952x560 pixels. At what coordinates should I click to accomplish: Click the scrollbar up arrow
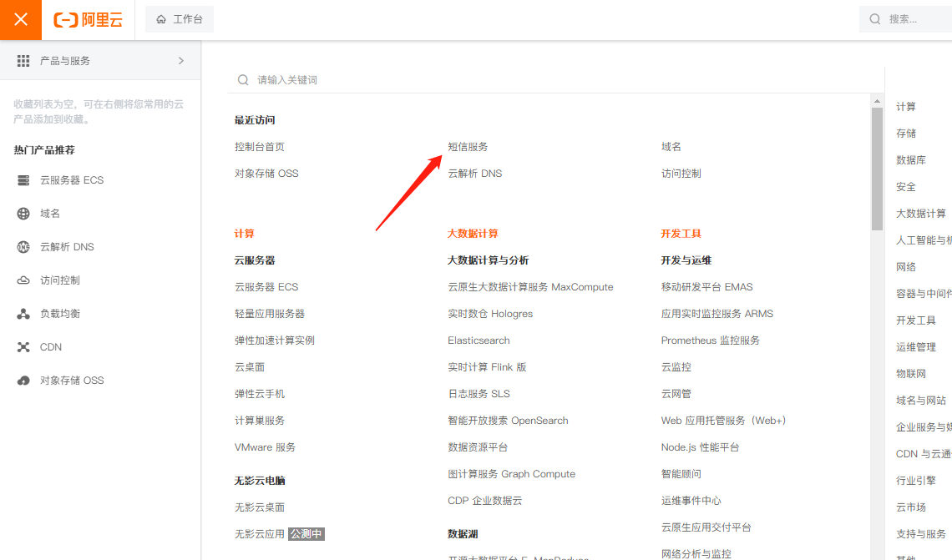pyautogui.click(x=877, y=101)
